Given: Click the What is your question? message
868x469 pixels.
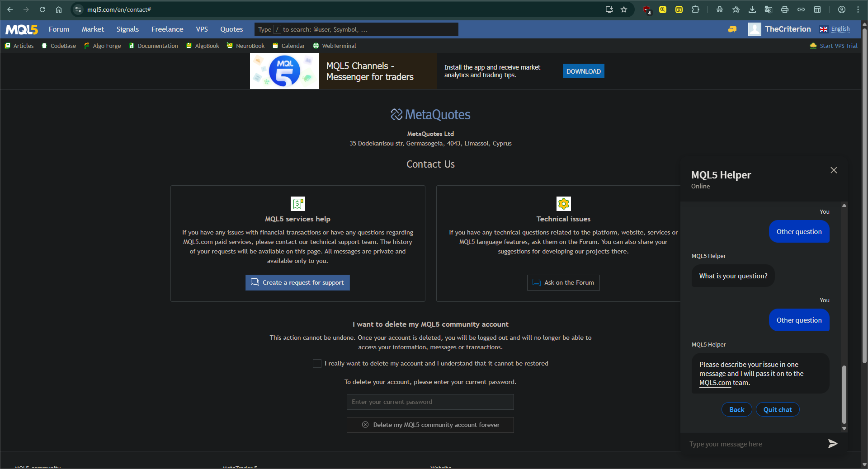Looking at the screenshot, I should [x=733, y=276].
